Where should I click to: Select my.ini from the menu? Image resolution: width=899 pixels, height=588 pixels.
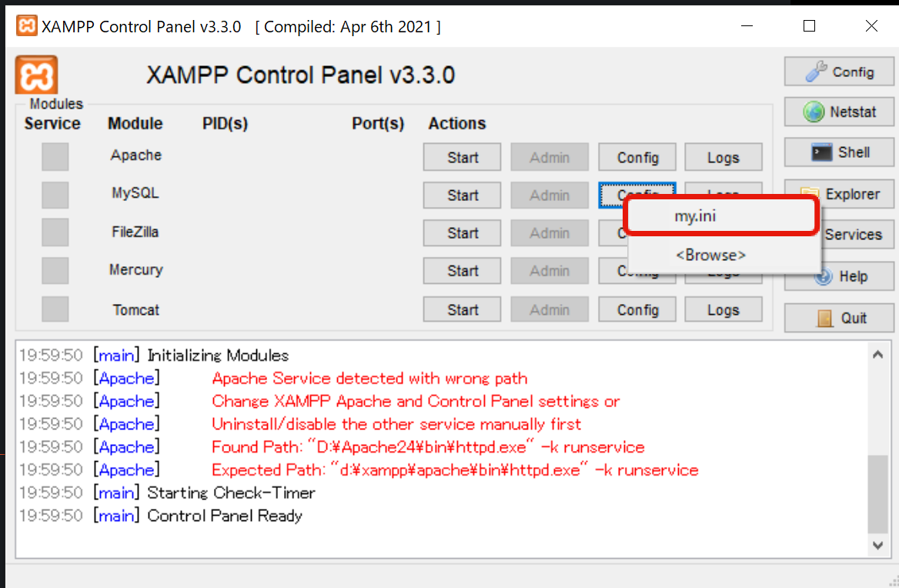(721, 216)
